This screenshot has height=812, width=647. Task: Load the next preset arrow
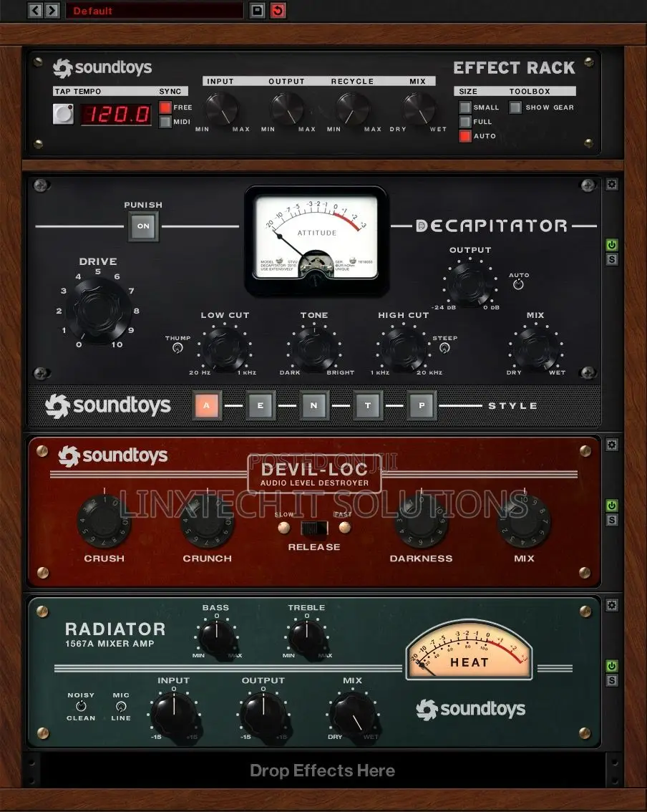click(x=52, y=10)
